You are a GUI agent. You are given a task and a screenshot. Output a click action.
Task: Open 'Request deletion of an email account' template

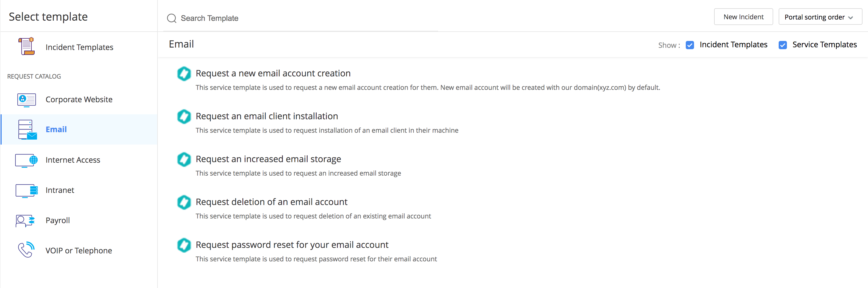[271, 202]
